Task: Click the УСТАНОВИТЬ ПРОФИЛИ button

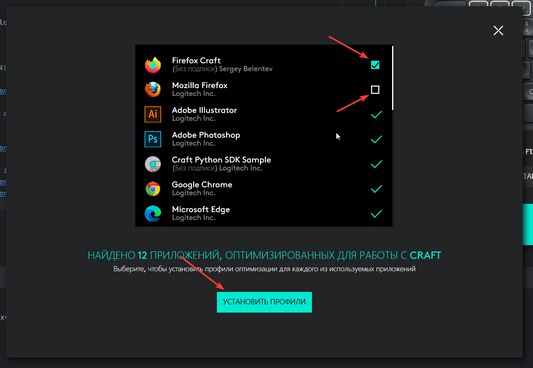Action: click(264, 302)
